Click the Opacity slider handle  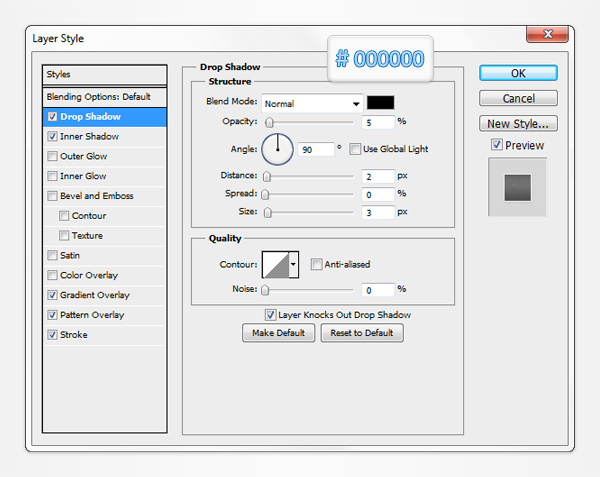(267, 122)
